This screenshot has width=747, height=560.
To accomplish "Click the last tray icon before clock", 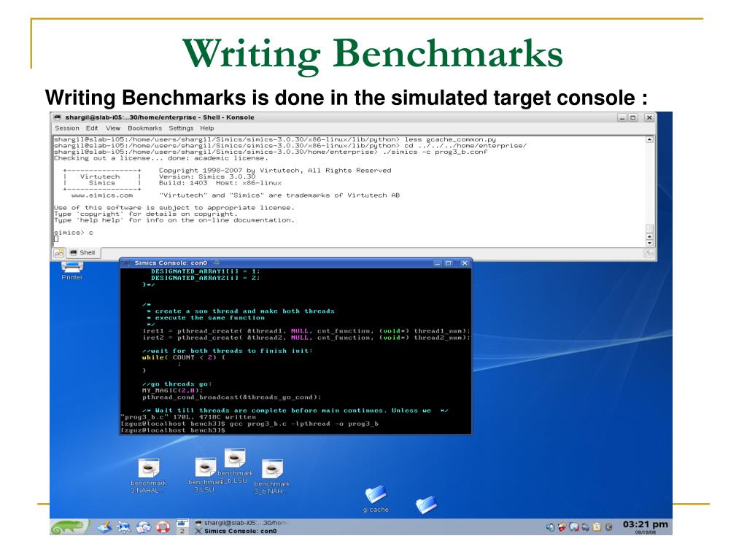I will click(608, 527).
